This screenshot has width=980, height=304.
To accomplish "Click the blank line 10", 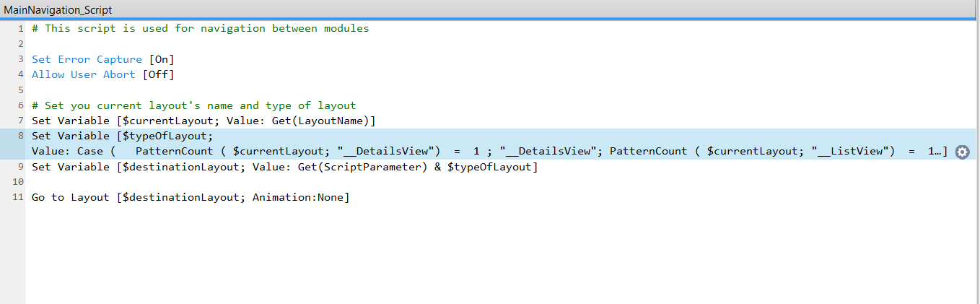I will tap(289, 183).
